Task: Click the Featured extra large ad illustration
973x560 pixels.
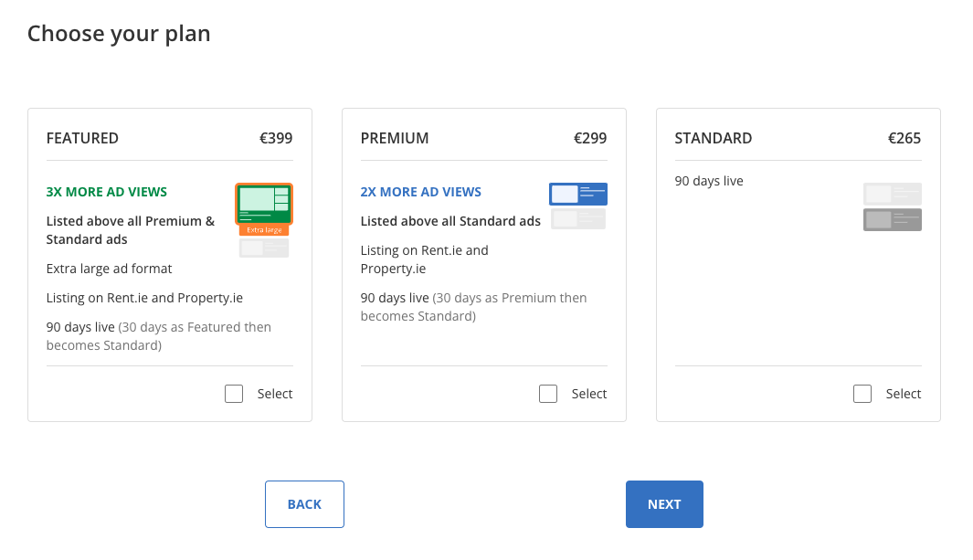Action: point(264,220)
